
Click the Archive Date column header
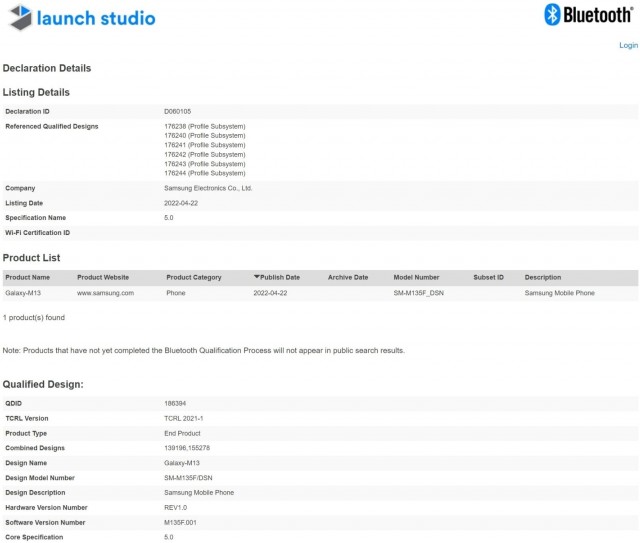pyautogui.click(x=348, y=277)
